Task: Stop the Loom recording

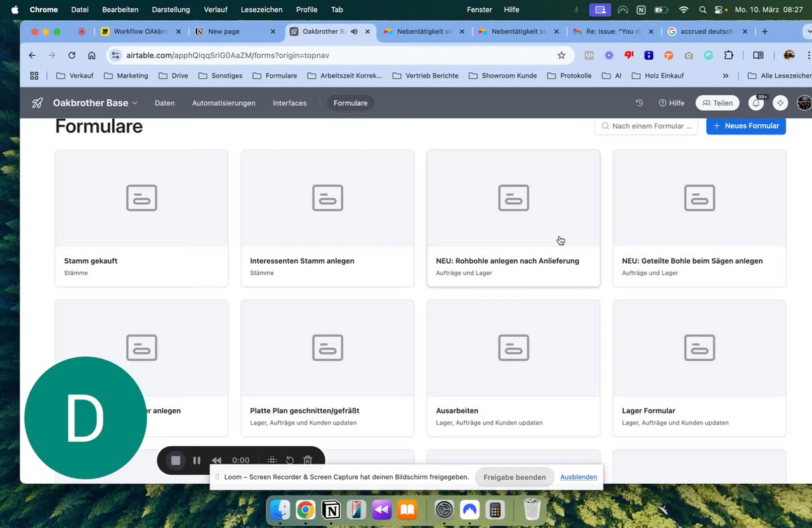Action: (176, 460)
